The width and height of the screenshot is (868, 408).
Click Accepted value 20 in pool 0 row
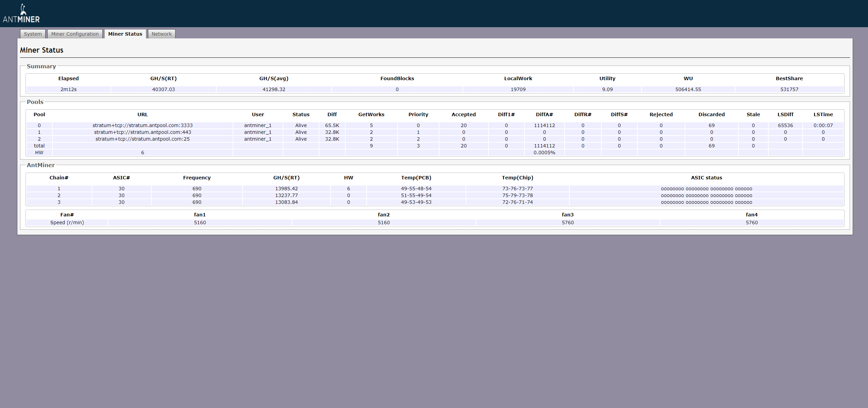[x=464, y=125]
